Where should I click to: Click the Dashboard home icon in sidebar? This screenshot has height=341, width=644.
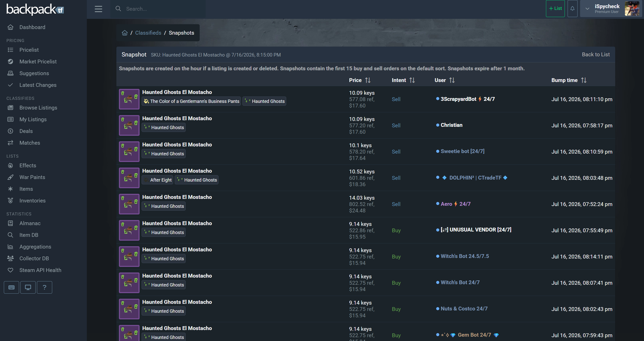click(10, 27)
